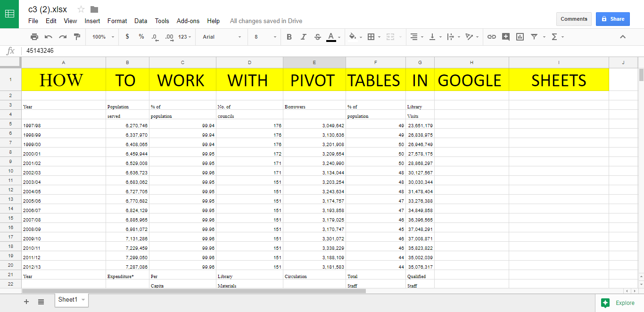Toggle italic on selected text
This screenshot has width=644, height=312.
tap(303, 37)
